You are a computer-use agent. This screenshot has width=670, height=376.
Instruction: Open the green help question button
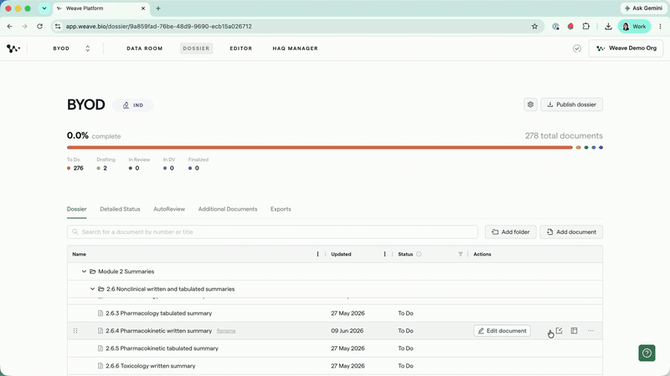pyautogui.click(x=647, y=353)
